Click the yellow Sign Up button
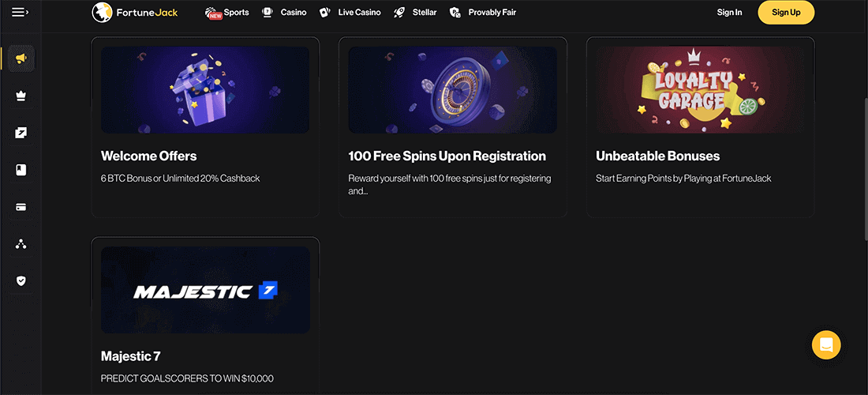 [786, 12]
